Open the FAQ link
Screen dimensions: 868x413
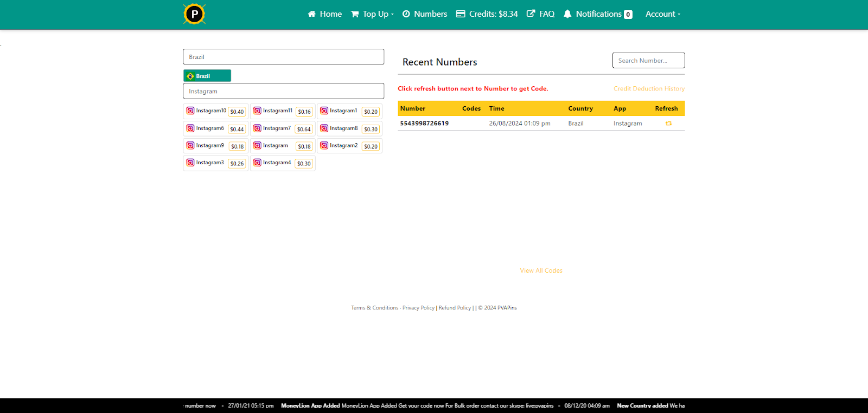(x=541, y=14)
